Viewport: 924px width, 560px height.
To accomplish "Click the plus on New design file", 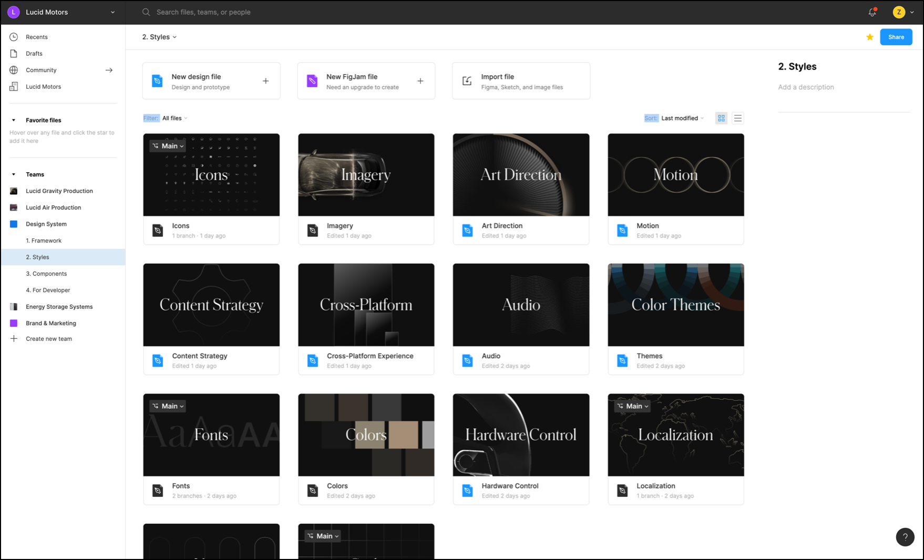I will [265, 81].
